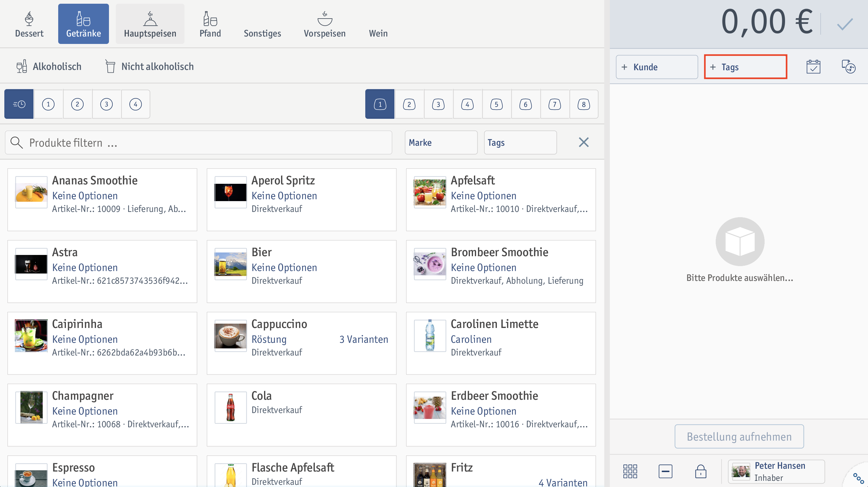Add Apfelsaft product
Viewport: 868px width, 487px height.
pyautogui.click(x=501, y=200)
